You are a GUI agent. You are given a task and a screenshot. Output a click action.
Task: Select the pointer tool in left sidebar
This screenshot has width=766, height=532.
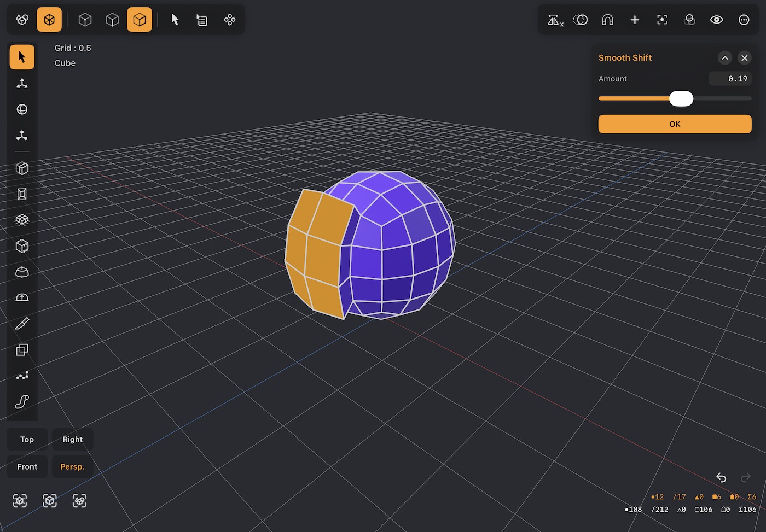22,57
